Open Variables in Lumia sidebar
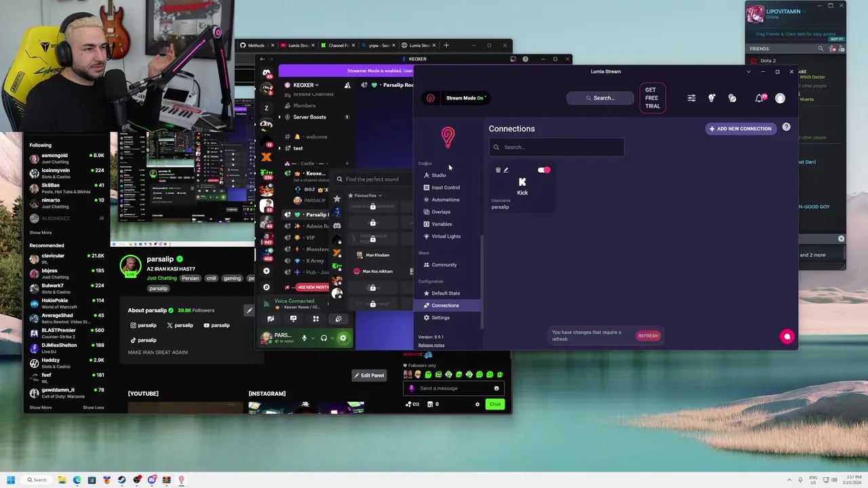The width and height of the screenshot is (868, 488). [x=448, y=224]
